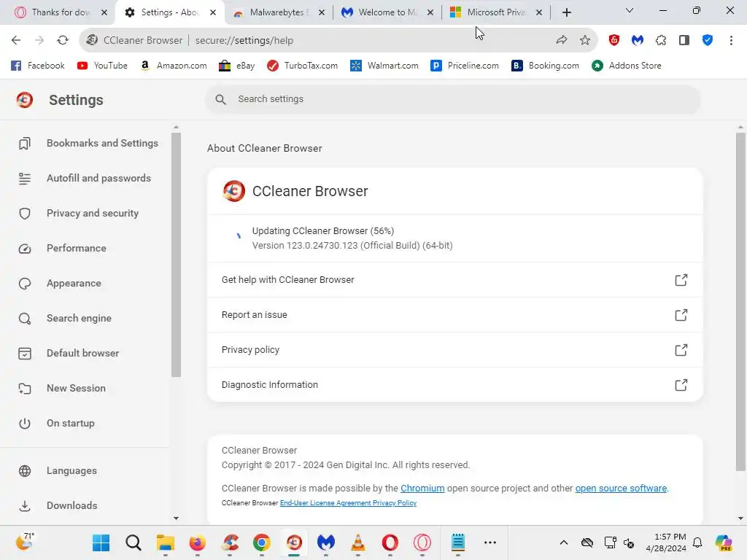Open the Addons Store bookmark

click(x=627, y=66)
